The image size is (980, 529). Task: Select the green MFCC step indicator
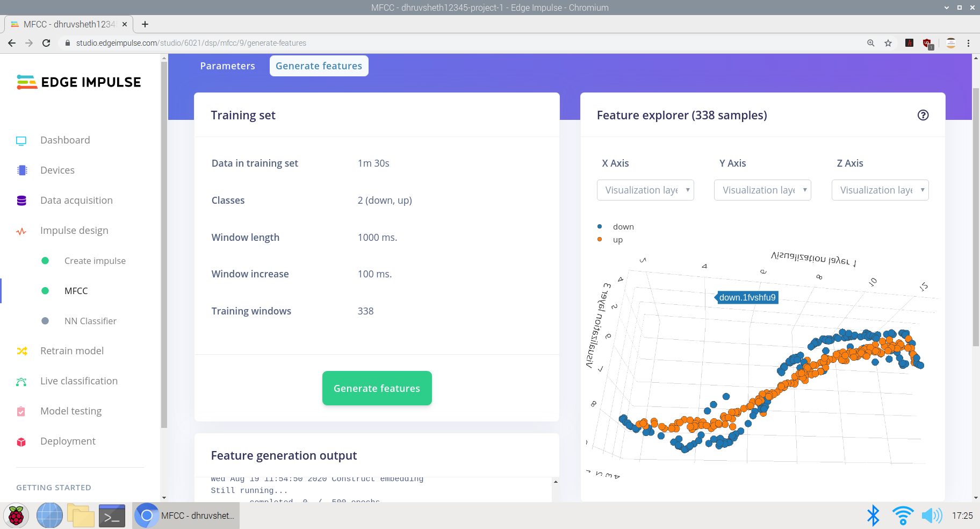(x=45, y=291)
